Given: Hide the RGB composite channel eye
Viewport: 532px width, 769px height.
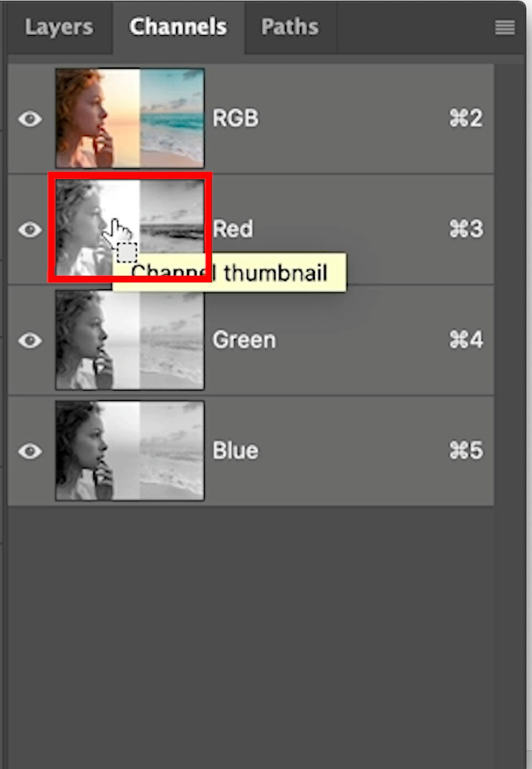Looking at the screenshot, I should click(30, 119).
